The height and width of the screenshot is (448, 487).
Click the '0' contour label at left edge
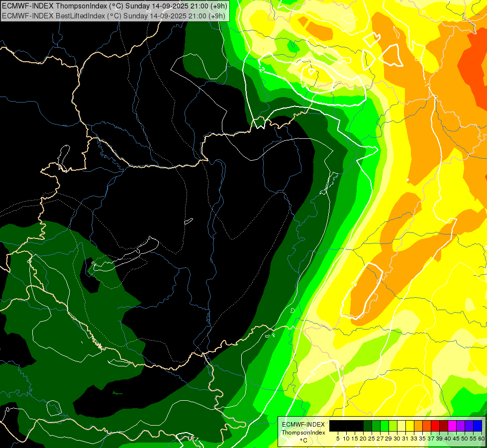pyautogui.click(x=7, y=410)
